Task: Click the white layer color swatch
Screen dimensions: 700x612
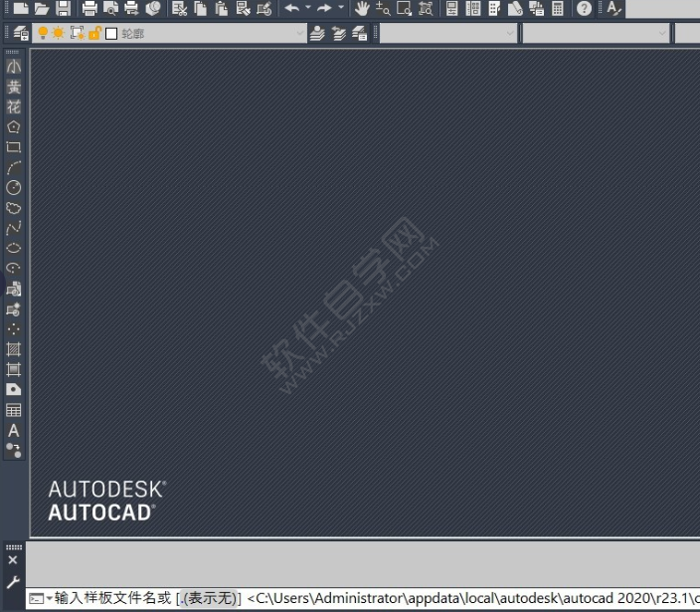Action: 111,34
